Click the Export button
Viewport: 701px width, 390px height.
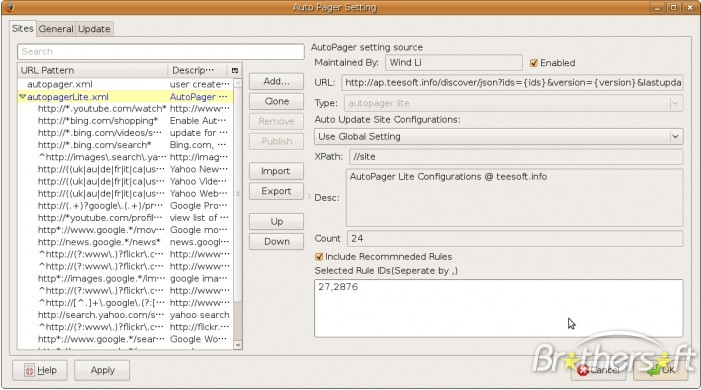[276, 191]
